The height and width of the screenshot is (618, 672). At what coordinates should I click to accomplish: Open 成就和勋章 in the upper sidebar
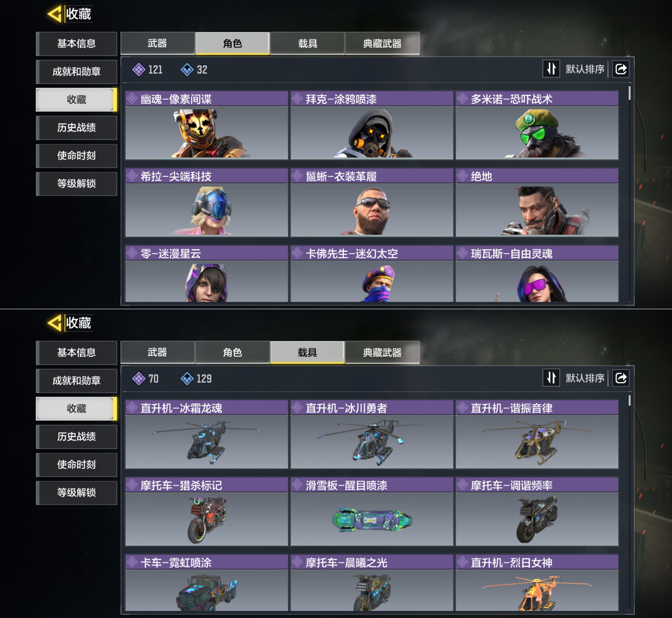(77, 71)
